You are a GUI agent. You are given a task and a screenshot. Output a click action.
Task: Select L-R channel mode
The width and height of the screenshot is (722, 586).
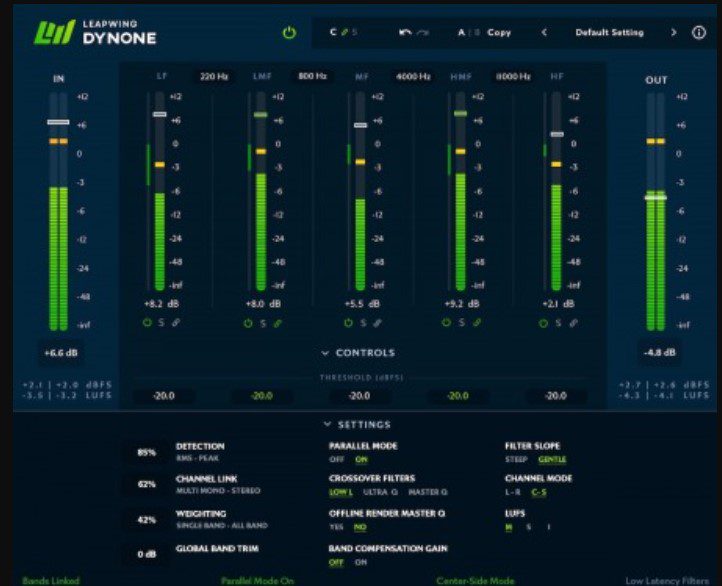(512, 492)
